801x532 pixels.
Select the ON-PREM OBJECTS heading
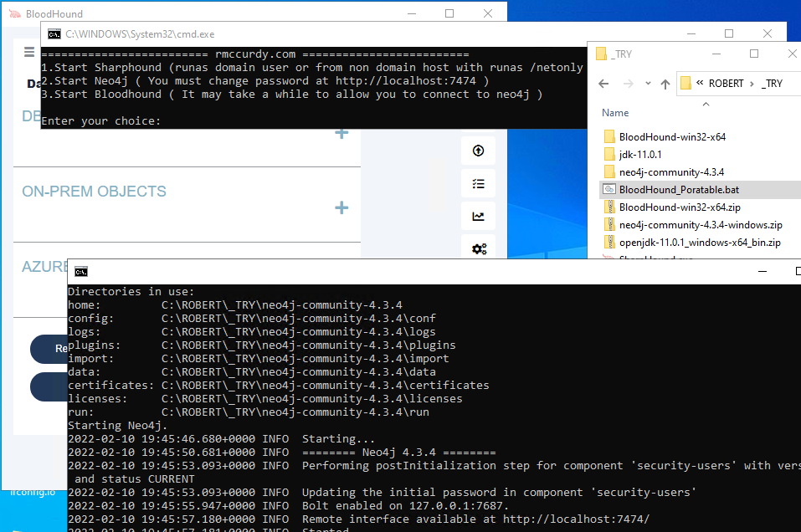[x=94, y=192]
